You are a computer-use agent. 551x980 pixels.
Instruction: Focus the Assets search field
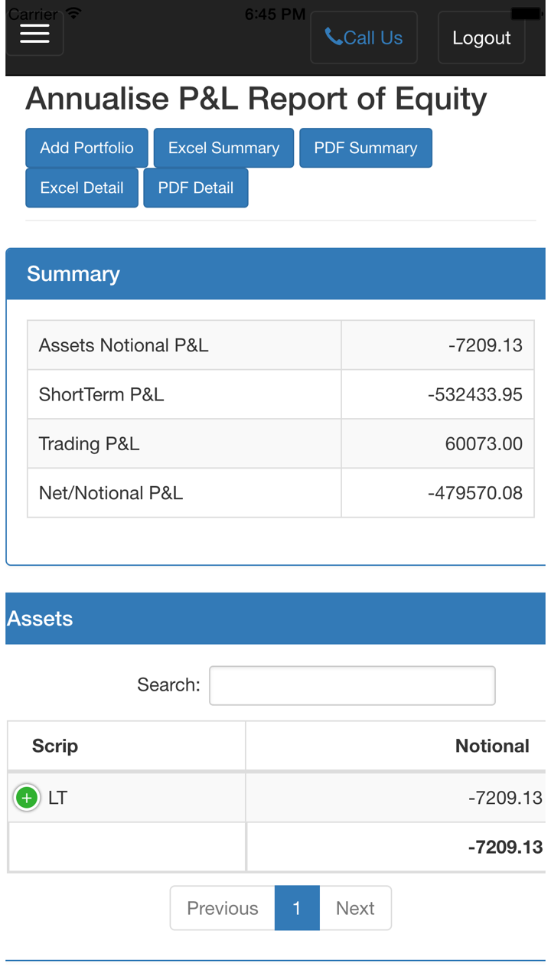tap(352, 685)
